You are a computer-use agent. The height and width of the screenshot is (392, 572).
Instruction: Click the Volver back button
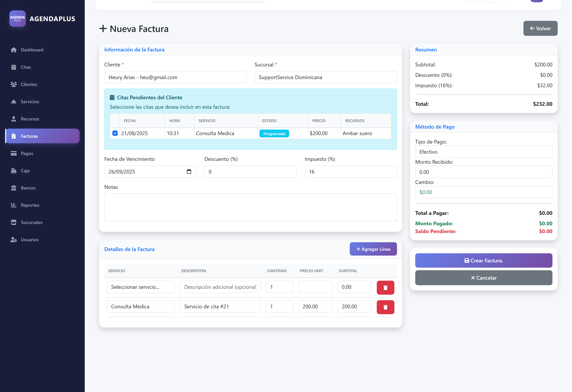coord(540,28)
